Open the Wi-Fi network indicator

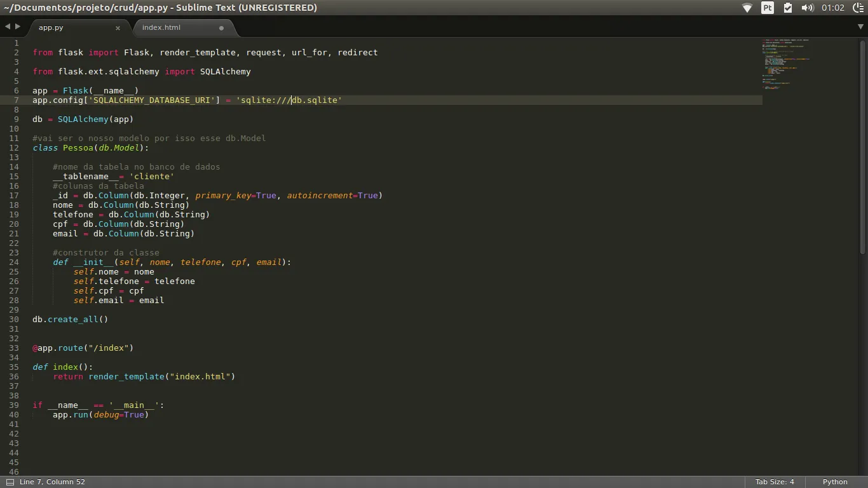click(x=747, y=8)
